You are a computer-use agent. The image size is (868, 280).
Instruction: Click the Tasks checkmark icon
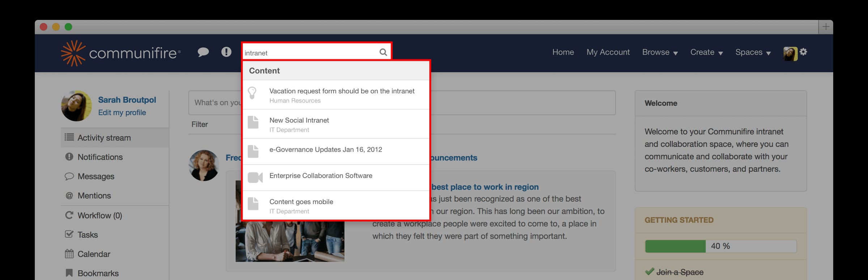coord(69,234)
